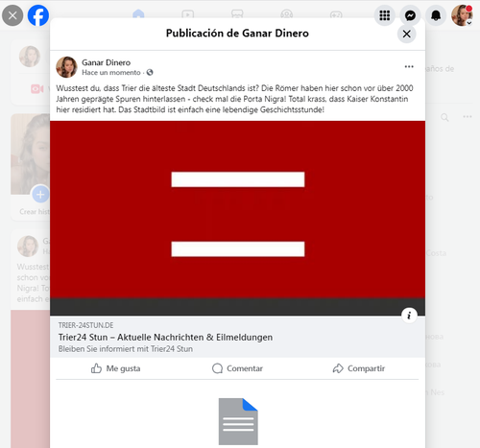Open the Ganar Dinero profile name link
Screen dimensions: 480x448
pos(106,62)
